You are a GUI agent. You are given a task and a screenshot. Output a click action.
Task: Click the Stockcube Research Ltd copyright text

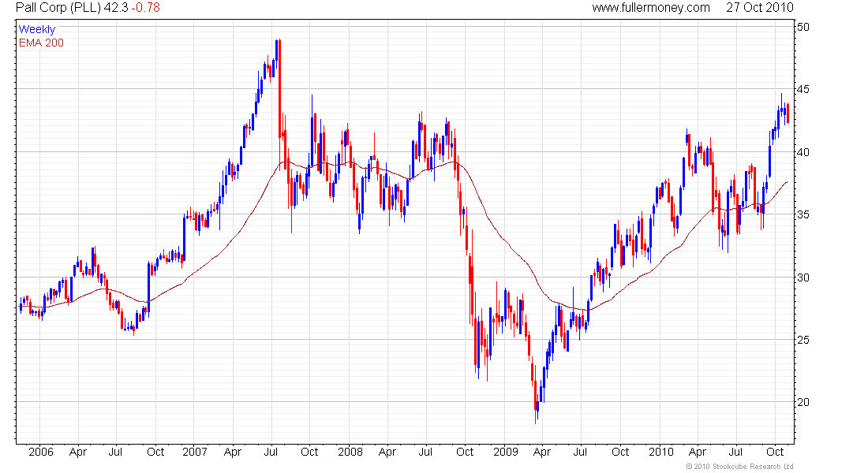click(x=740, y=467)
